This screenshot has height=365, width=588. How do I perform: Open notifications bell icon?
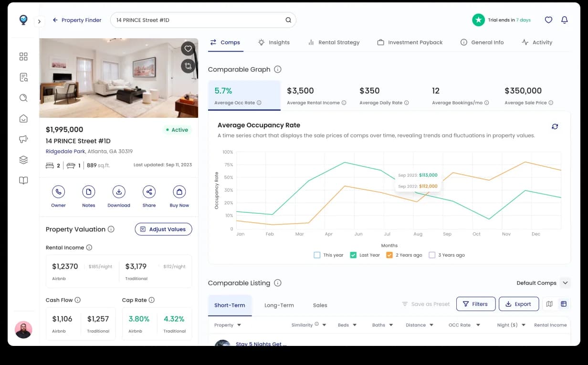point(565,20)
